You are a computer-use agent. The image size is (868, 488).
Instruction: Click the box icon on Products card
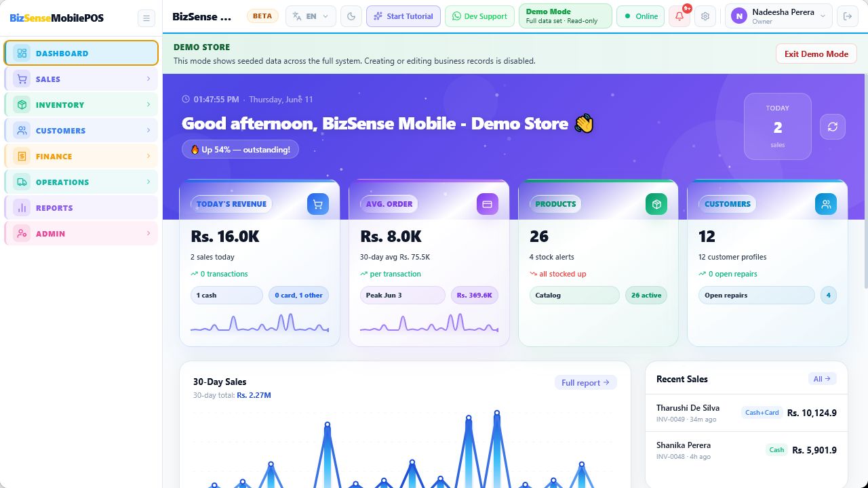tap(656, 204)
